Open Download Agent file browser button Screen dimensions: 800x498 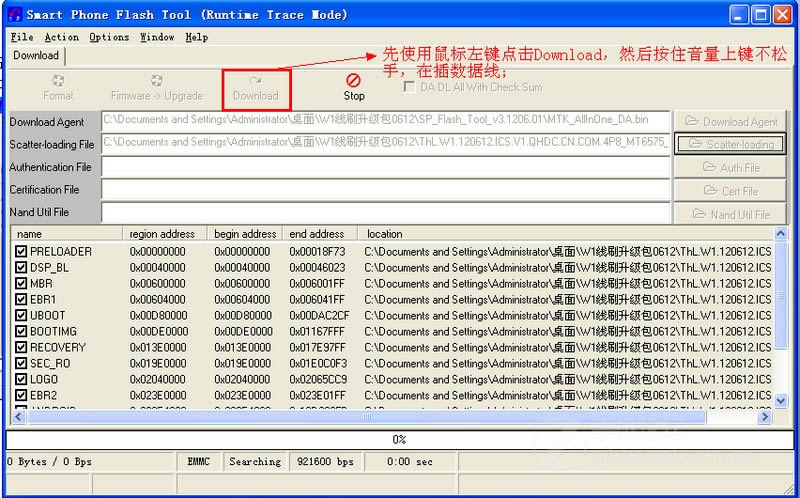(x=730, y=121)
